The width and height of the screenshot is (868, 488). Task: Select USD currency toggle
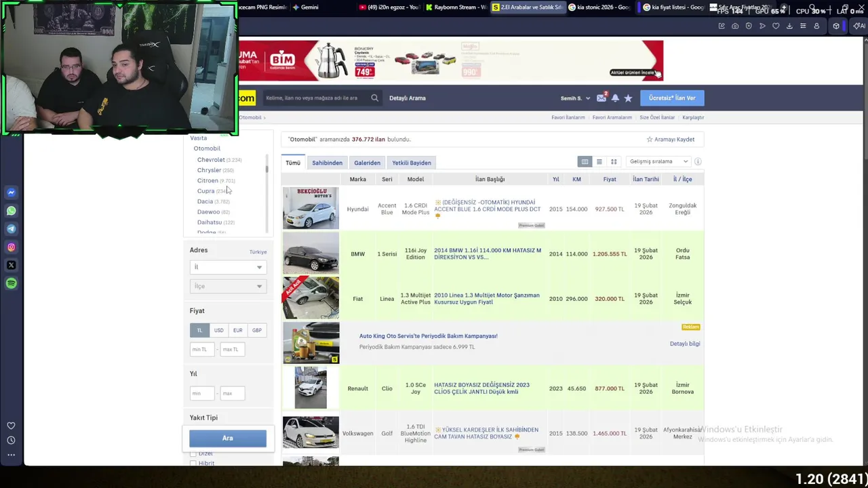218,330
